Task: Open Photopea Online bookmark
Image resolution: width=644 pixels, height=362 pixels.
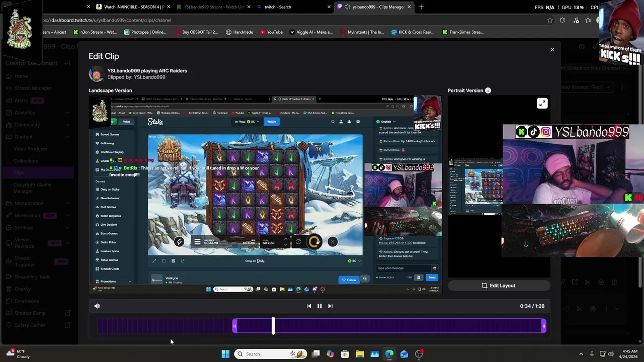Action: pyautogui.click(x=145, y=32)
